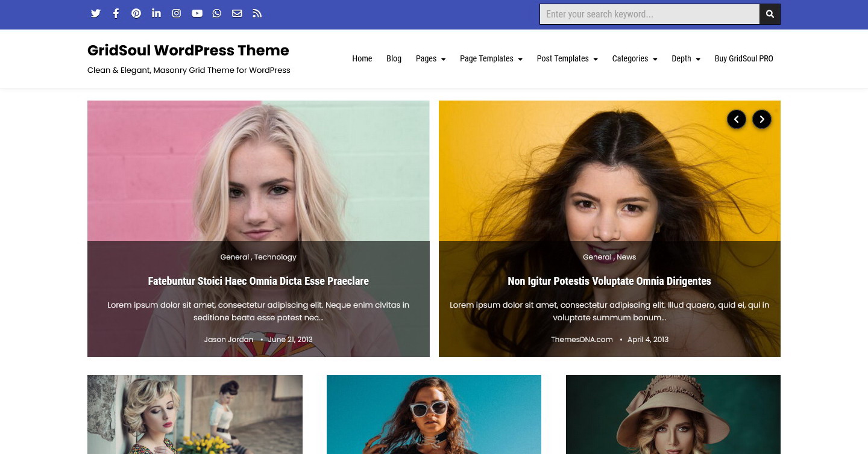Click the site tagline 'Clean & Elegant, Masonry Grid Theme'
The image size is (868, 454).
(x=189, y=70)
